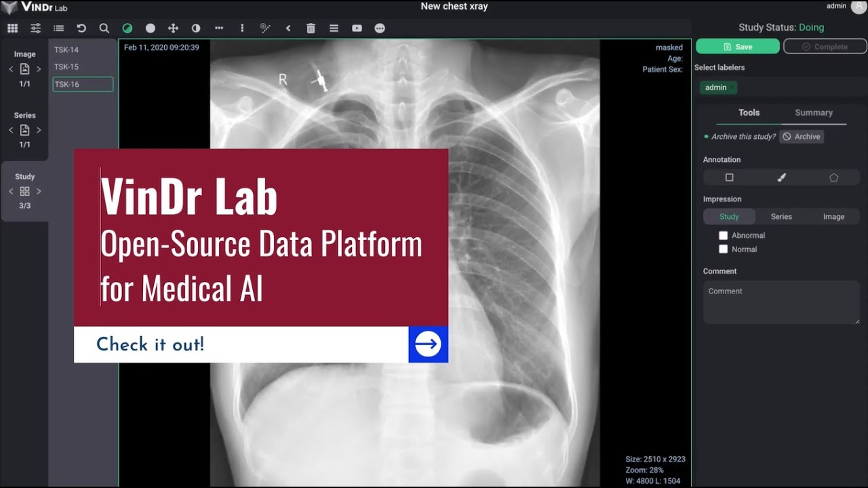Select the Study impression tab
This screenshot has width=868, height=488.
click(729, 217)
